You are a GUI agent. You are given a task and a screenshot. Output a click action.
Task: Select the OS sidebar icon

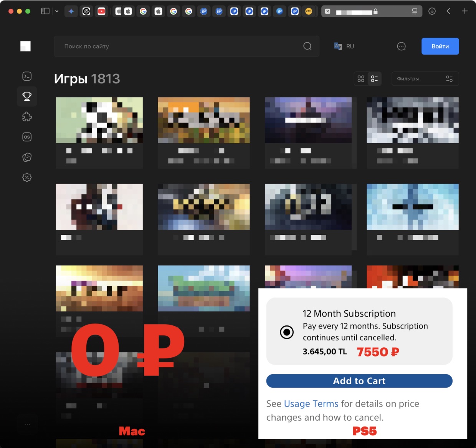click(x=27, y=137)
